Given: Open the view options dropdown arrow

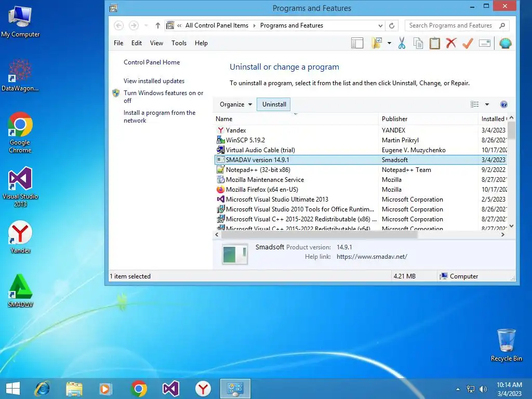Looking at the screenshot, I should [x=487, y=104].
